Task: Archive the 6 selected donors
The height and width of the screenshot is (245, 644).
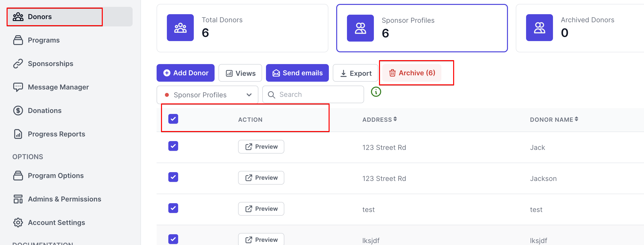Action: pos(412,73)
